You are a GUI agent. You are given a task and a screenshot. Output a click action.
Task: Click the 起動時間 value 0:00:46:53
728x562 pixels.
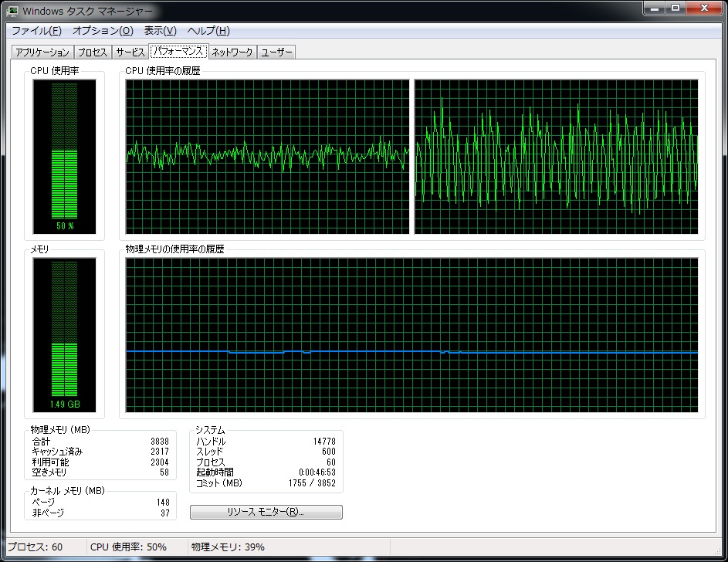point(317,472)
